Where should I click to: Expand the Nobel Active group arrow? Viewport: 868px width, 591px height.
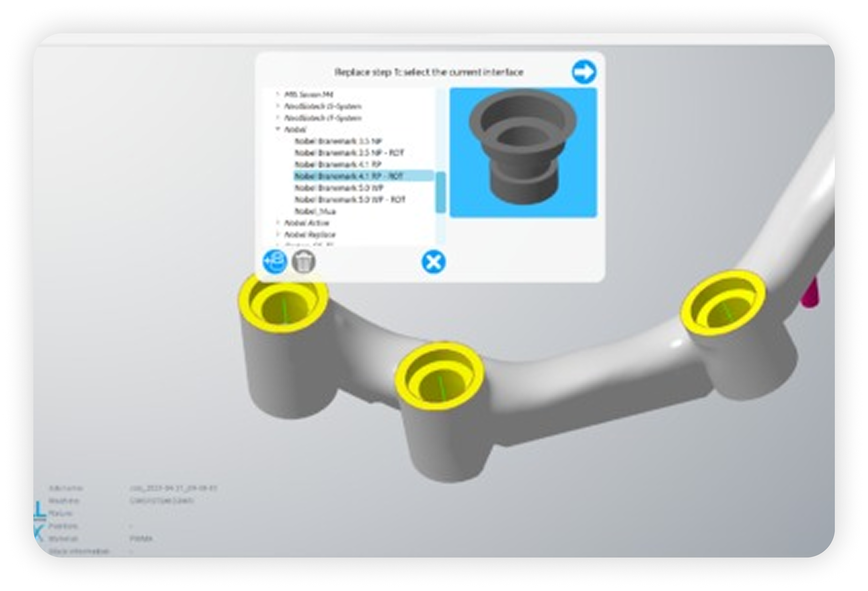pyautogui.click(x=277, y=223)
